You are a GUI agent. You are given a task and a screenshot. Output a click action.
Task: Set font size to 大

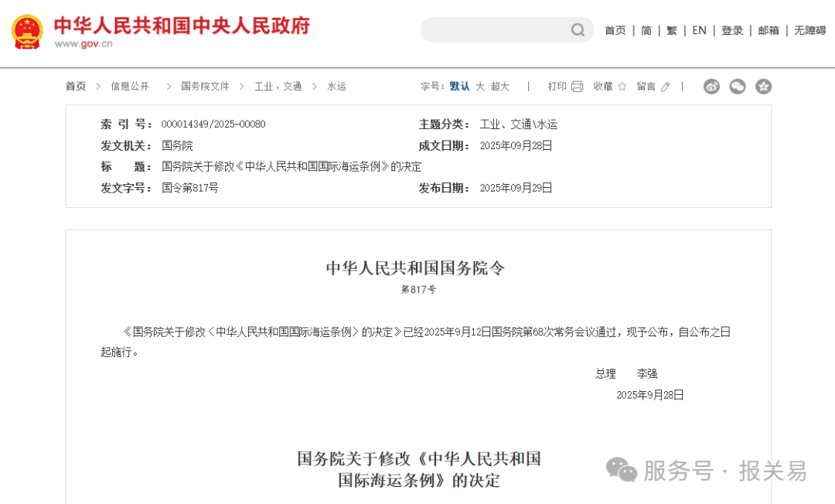[x=480, y=87]
